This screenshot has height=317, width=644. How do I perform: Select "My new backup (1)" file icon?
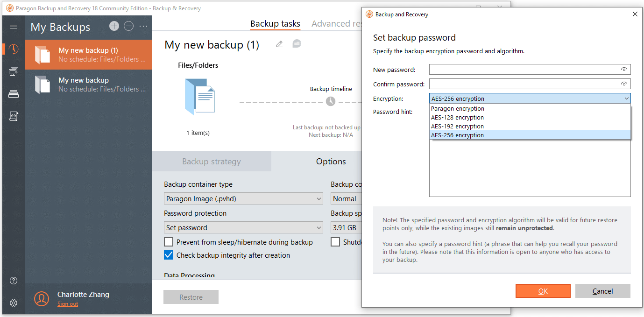tap(42, 55)
